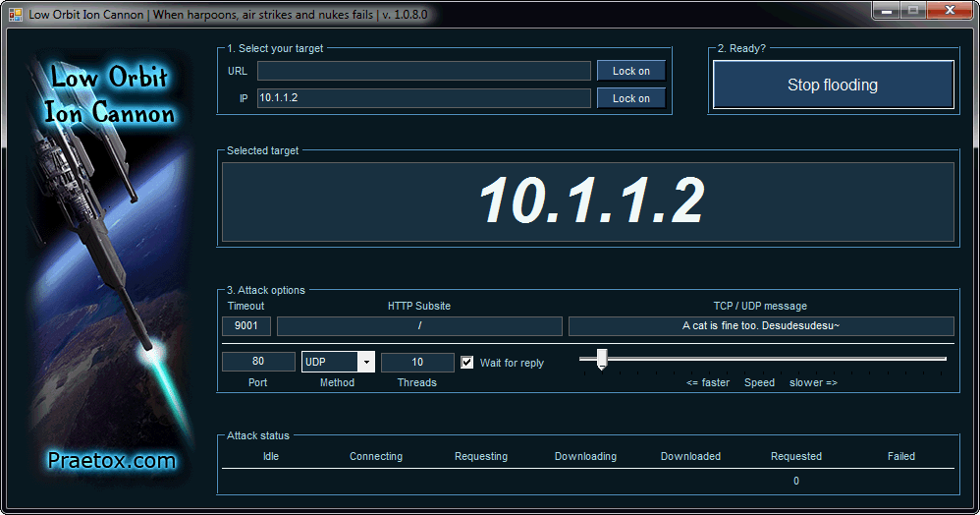The width and height of the screenshot is (980, 515).
Task: Click the Downloaded status column header
Action: click(x=690, y=456)
